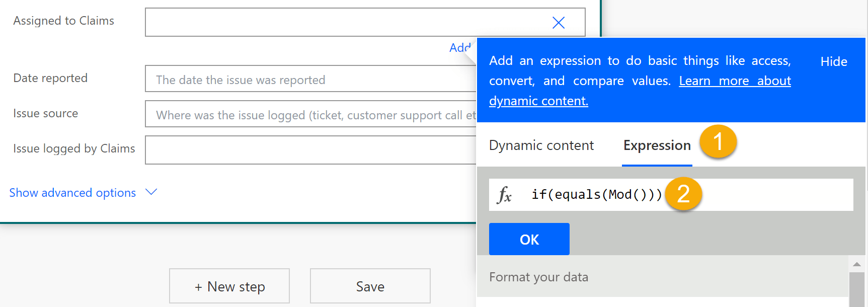This screenshot has width=868, height=307.
Task: Click the Issue source text field
Action: point(310,114)
